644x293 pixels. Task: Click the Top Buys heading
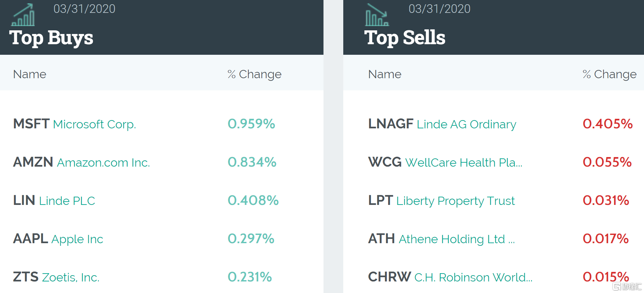pos(51,38)
